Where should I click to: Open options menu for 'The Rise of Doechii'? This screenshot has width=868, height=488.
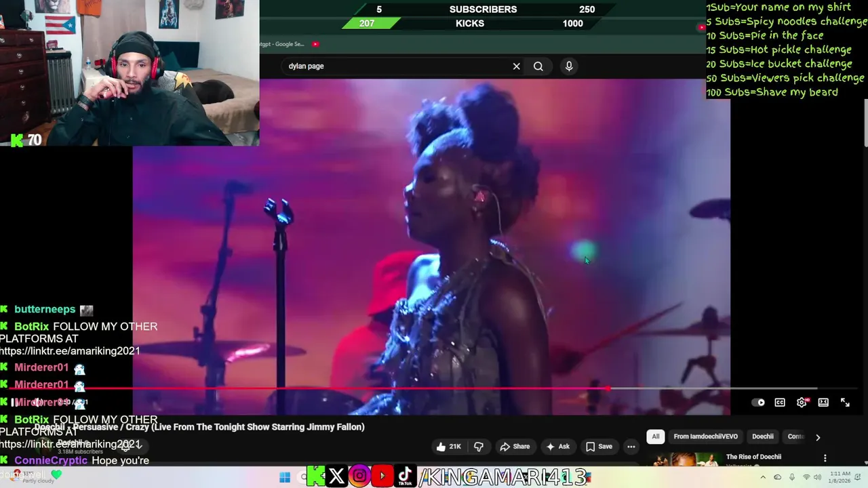[x=825, y=458]
